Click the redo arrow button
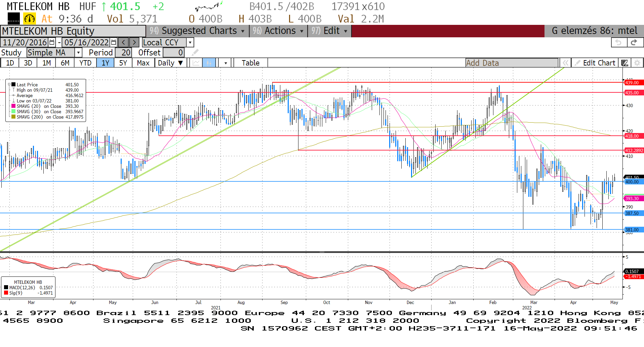Image resolution: width=644 pixels, height=347 pixels. point(635,42)
